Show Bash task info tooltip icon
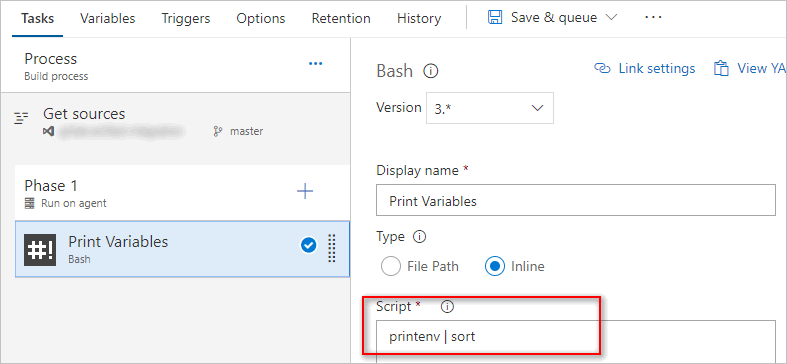This screenshot has height=364, width=787. coord(431,71)
